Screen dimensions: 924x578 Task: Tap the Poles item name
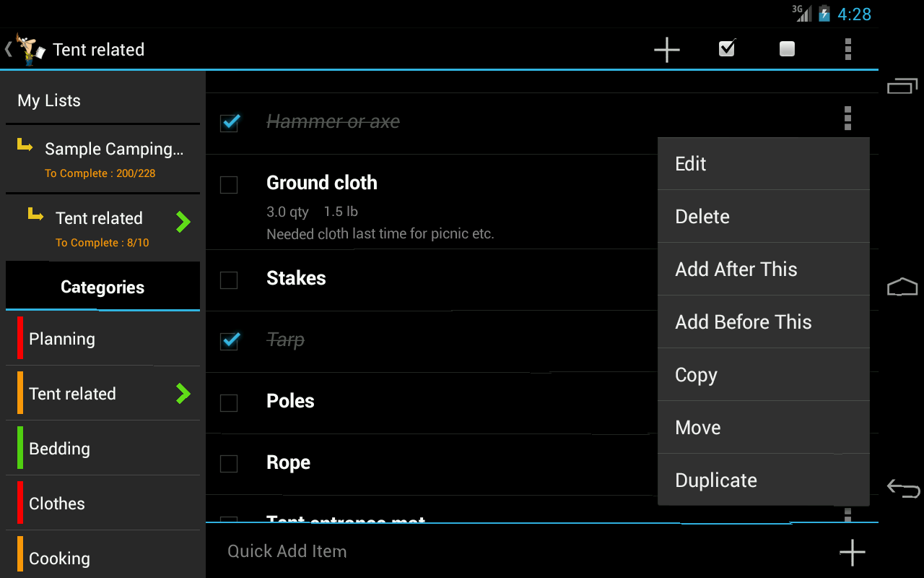pos(290,401)
